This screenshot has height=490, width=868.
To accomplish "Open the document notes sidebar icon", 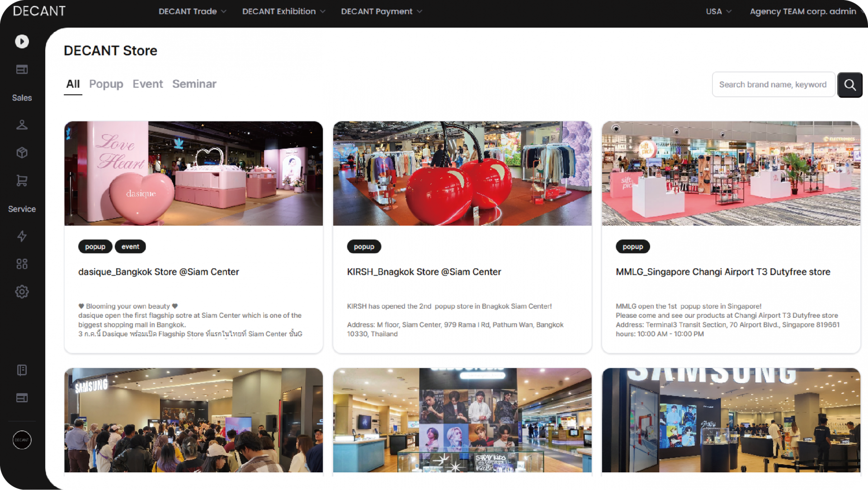I will 22,370.
